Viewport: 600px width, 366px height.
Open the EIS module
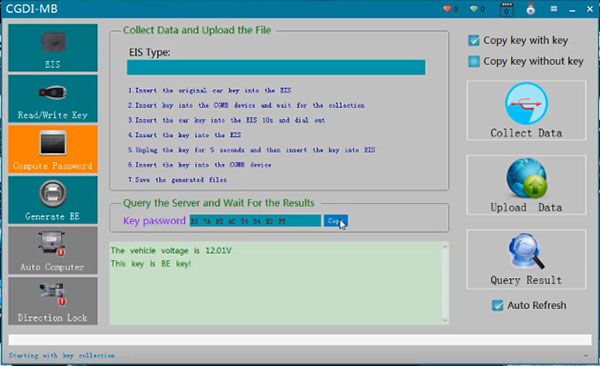[53, 48]
